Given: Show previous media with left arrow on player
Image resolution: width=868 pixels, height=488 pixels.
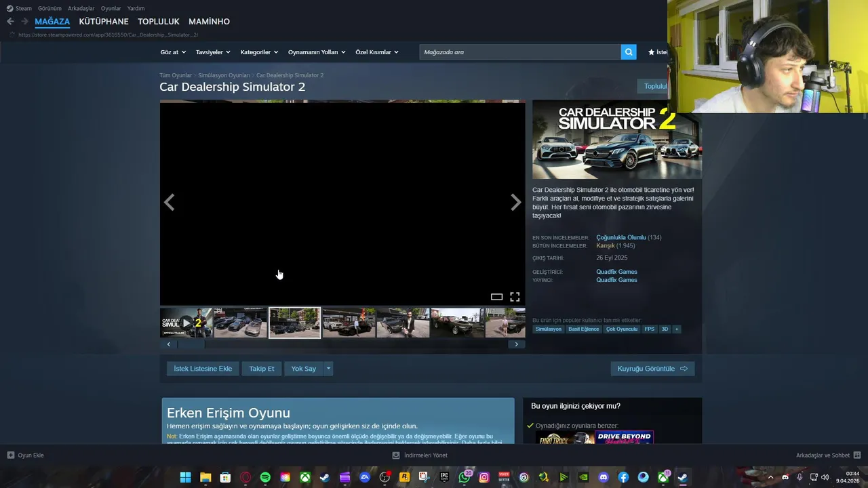Looking at the screenshot, I should pos(170,203).
